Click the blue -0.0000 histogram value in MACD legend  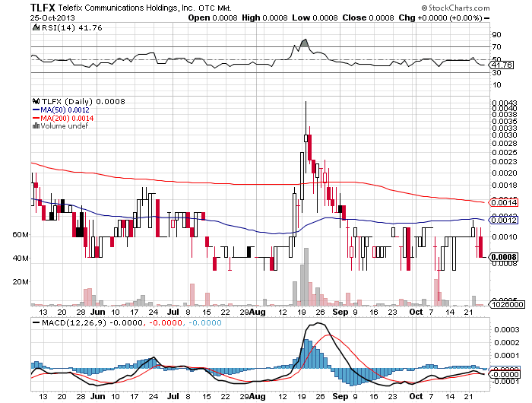tap(204, 322)
